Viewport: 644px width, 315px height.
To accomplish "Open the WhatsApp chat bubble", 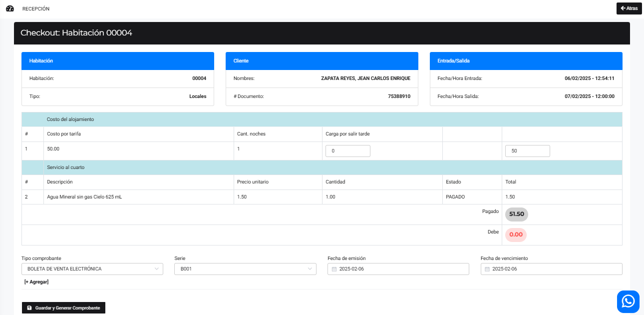I will pos(628,301).
